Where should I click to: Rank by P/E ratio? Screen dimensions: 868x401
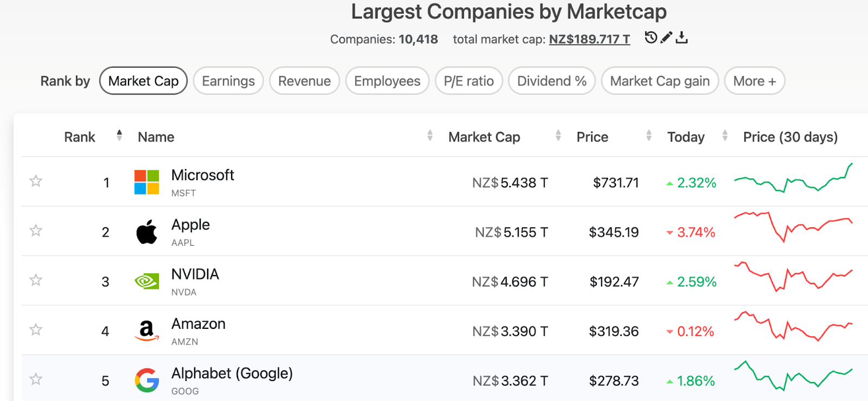pos(469,81)
